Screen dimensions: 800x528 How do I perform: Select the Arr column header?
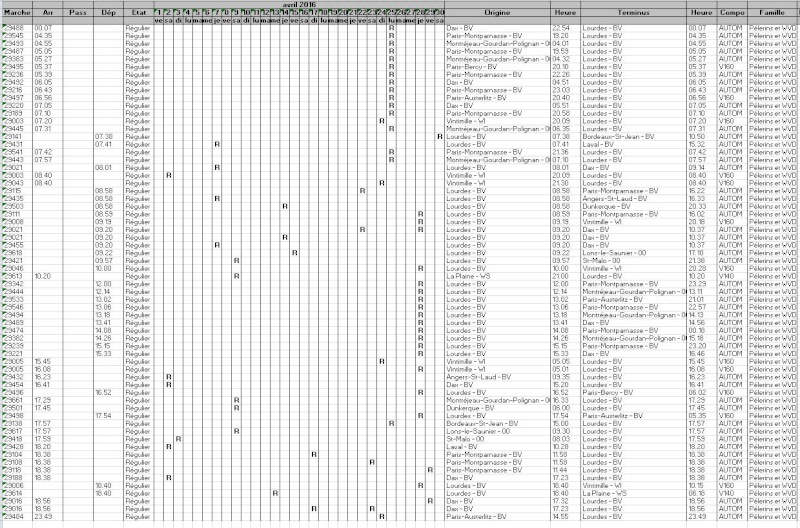point(47,12)
